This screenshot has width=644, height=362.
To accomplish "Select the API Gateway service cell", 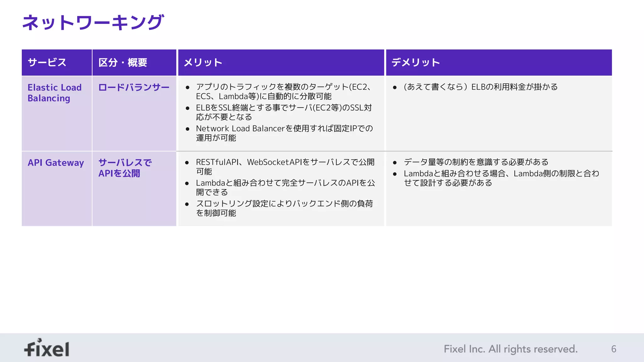I will tap(56, 163).
